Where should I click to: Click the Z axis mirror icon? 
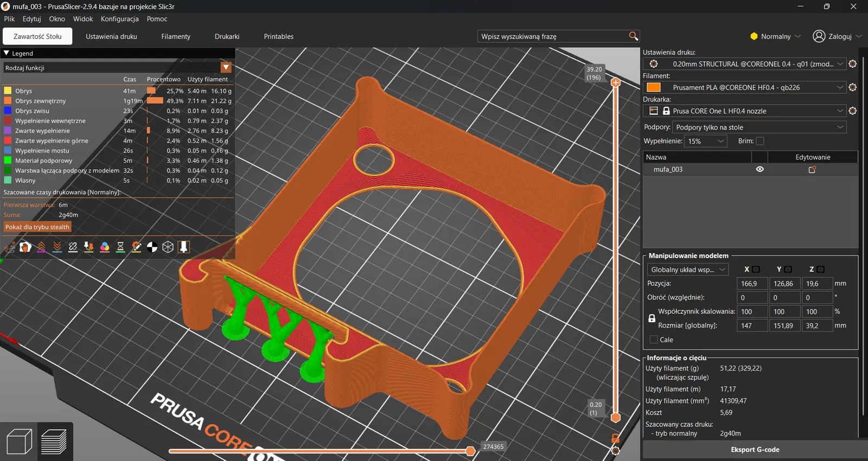click(821, 270)
